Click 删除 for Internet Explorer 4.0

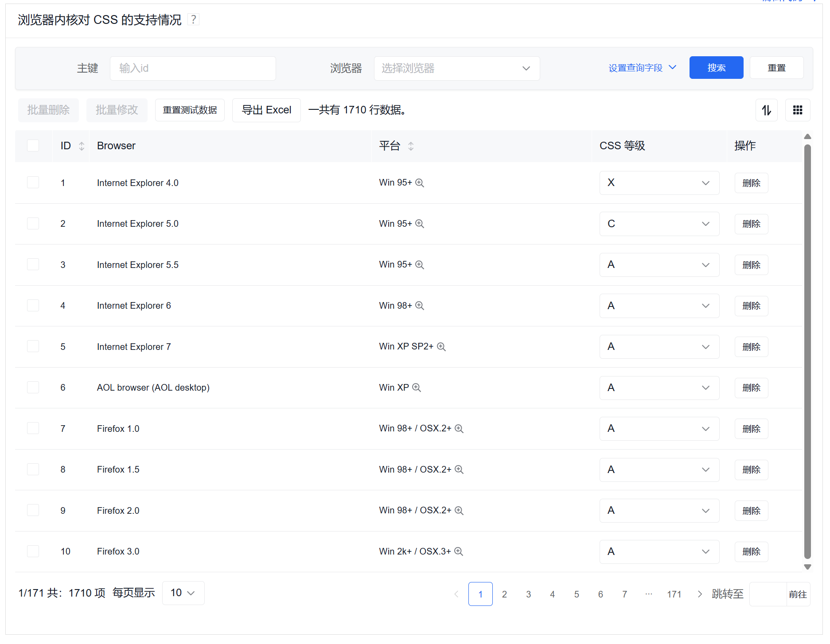pyautogui.click(x=751, y=183)
